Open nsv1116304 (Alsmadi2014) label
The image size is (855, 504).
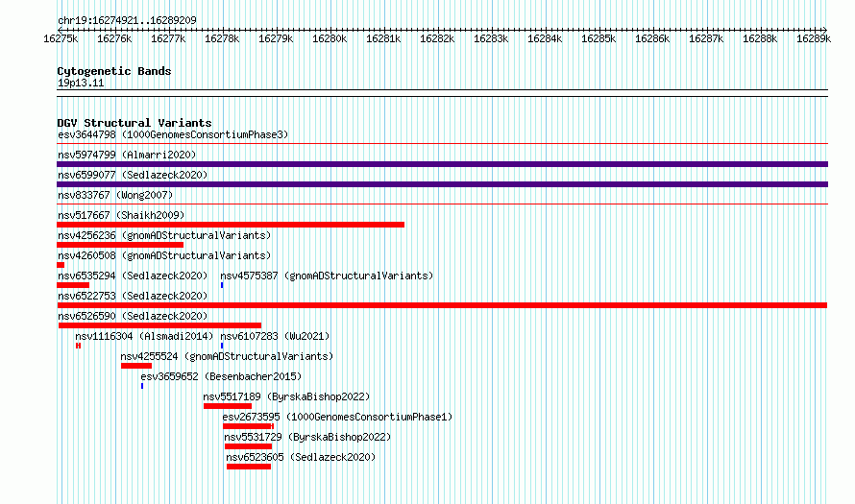point(144,336)
